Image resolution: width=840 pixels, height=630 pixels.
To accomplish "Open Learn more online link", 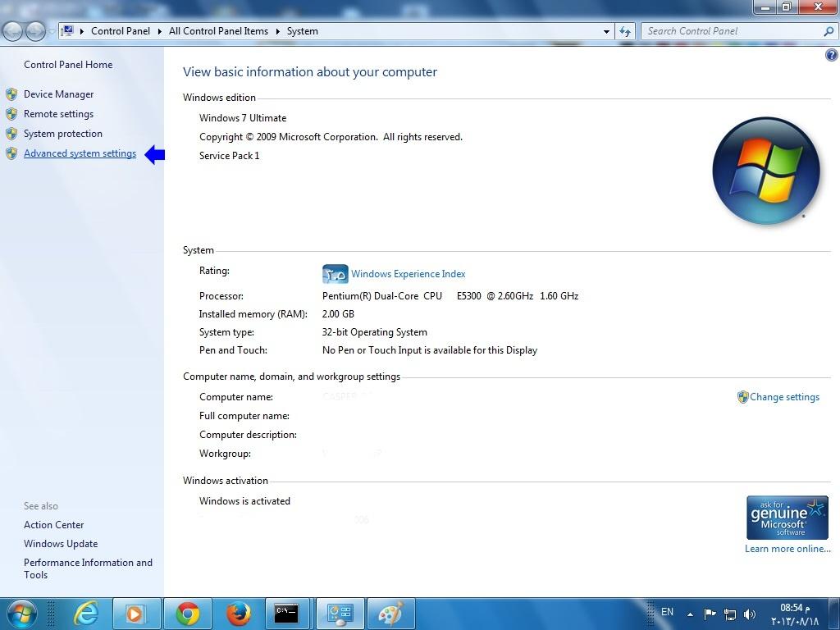I will click(x=787, y=549).
